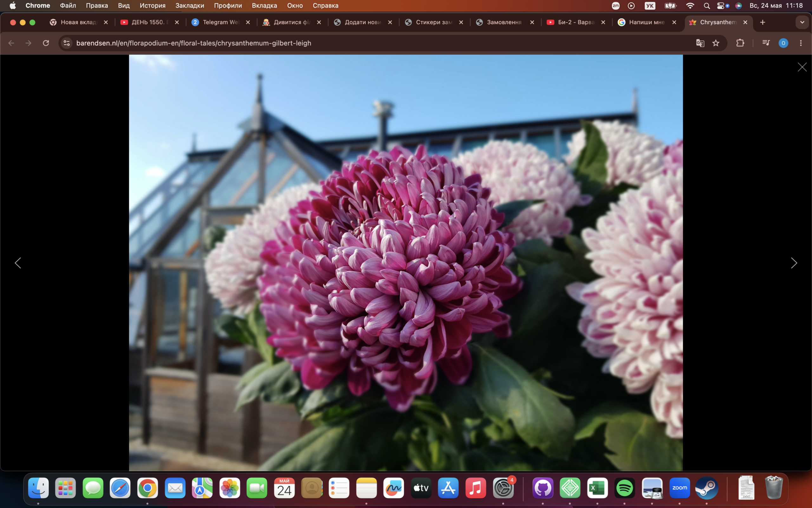Open the Справка menu

(325, 5)
